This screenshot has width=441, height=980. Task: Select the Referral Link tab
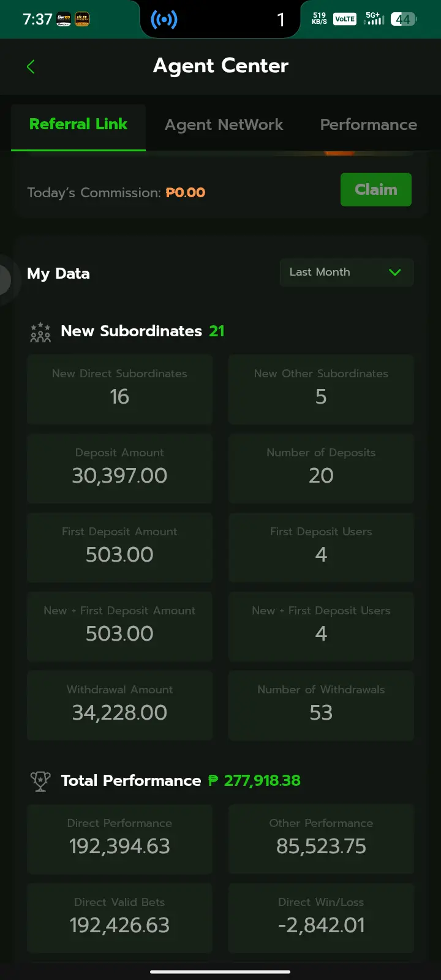[78, 124]
